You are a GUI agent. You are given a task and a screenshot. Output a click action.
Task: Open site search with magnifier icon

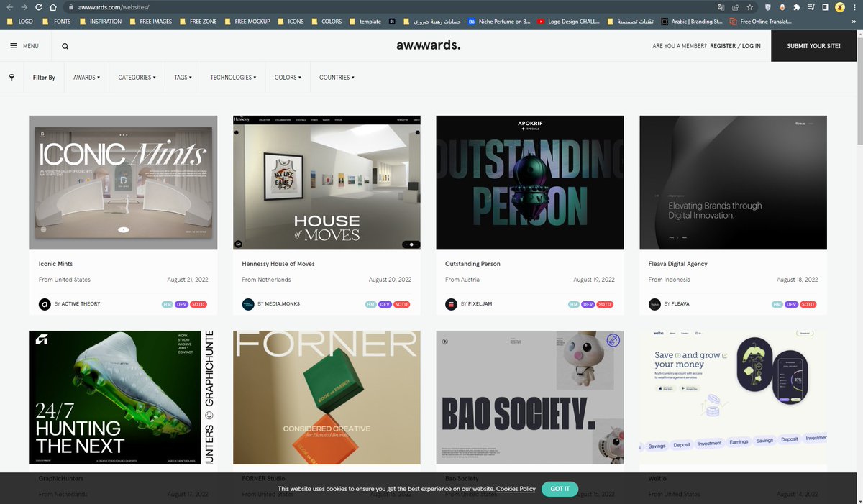(x=65, y=46)
